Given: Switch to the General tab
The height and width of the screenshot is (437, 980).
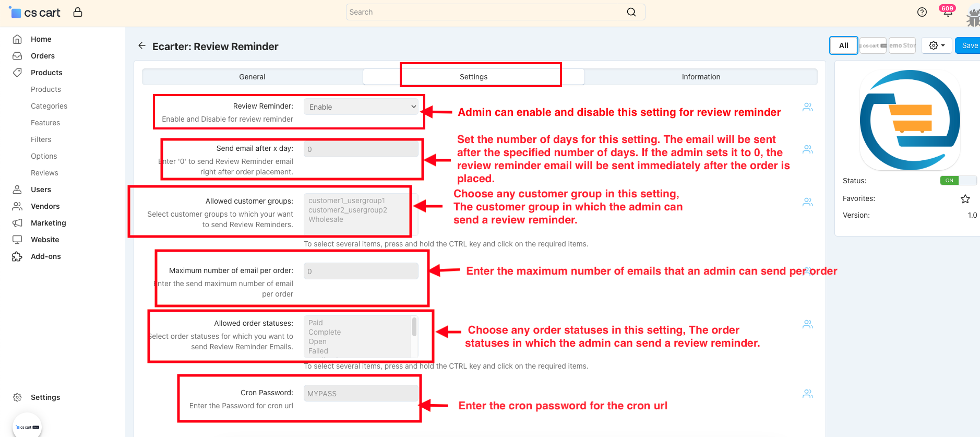Looking at the screenshot, I should 252,77.
